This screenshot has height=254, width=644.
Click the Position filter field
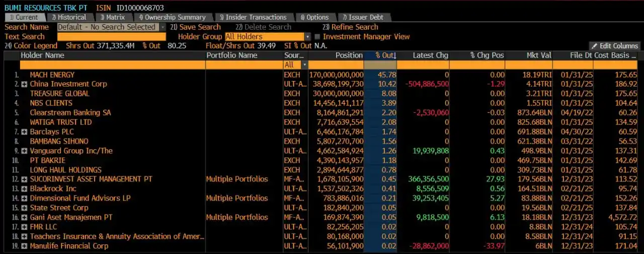click(336, 65)
